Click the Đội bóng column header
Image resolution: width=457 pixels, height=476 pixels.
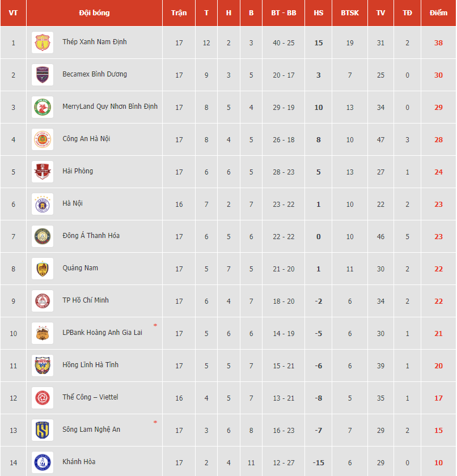tap(94, 12)
